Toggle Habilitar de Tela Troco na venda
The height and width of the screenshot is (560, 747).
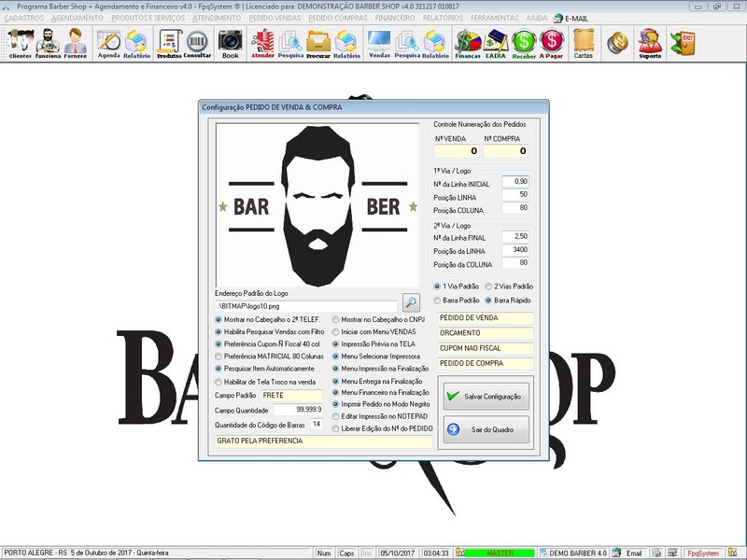pos(219,381)
